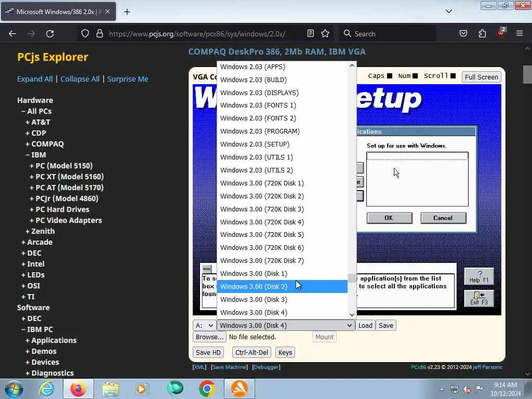This screenshot has width=532, height=399.
Task: Open the Firefox hamburger menu
Action: 520,34
